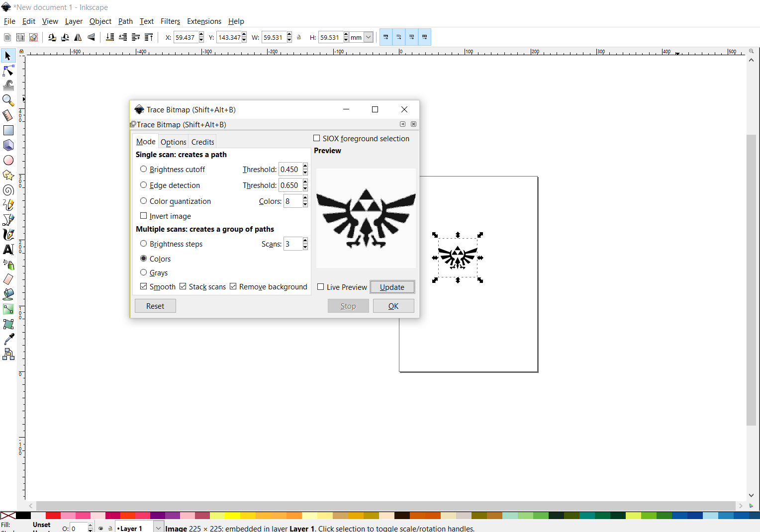Click the X position input field
Viewport: 760px width, 532px height.
[186, 37]
